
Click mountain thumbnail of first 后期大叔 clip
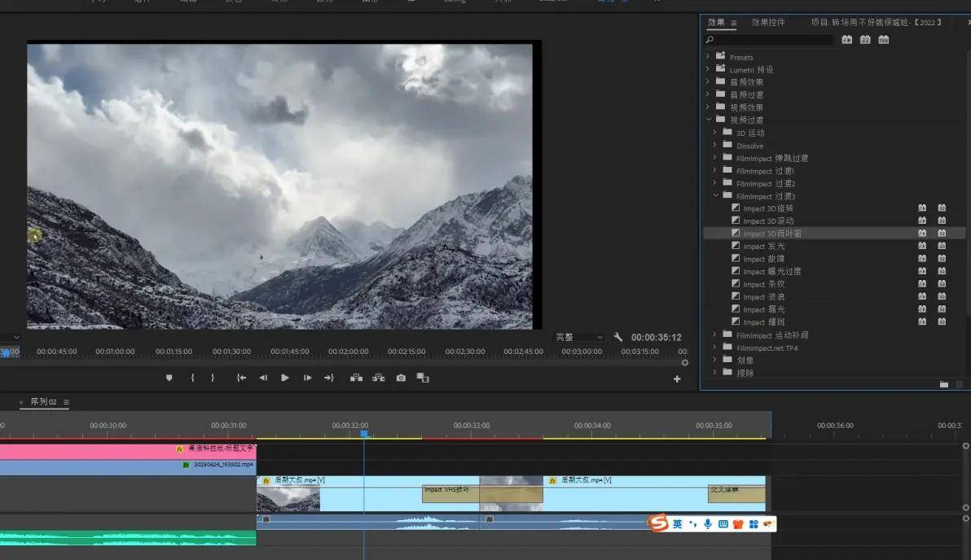pos(288,499)
